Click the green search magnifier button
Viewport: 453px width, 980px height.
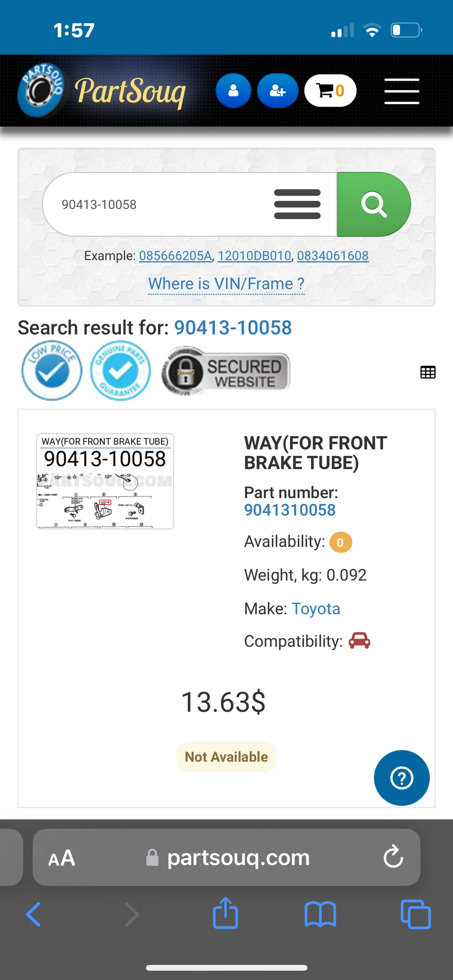[x=374, y=204]
